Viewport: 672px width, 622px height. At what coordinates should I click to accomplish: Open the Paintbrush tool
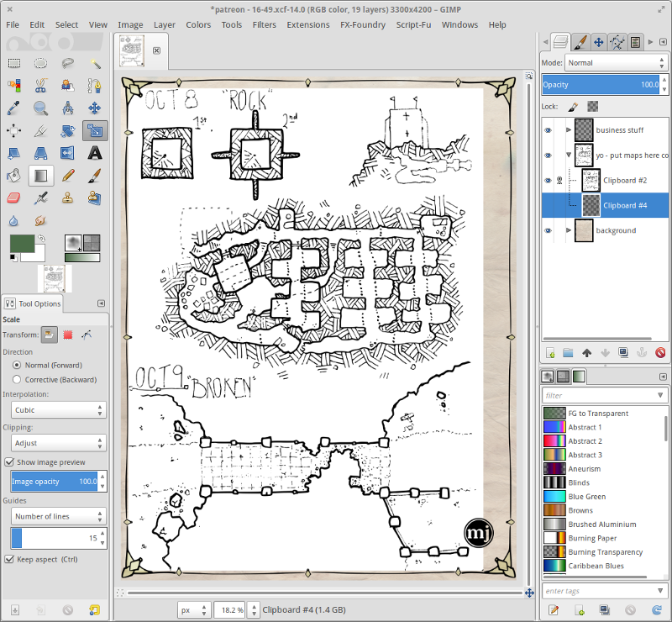coord(94,176)
